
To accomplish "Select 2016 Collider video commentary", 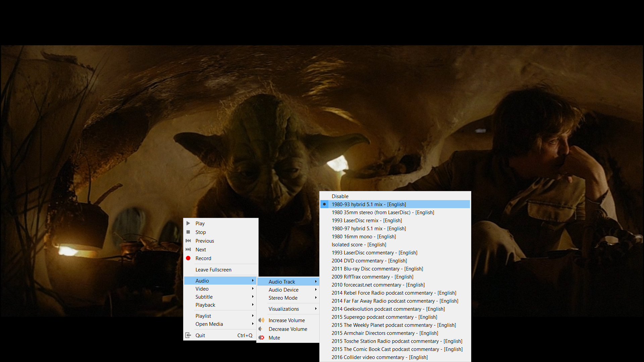I will coord(395,357).
